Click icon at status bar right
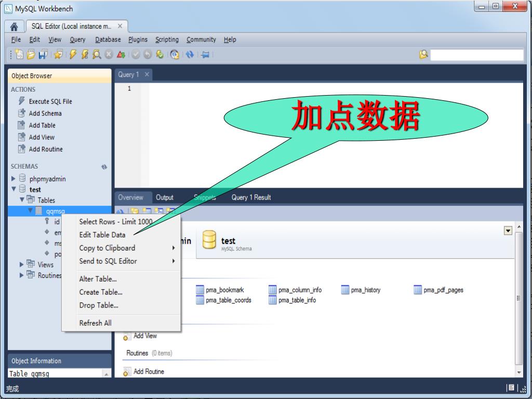532x399 pixels. [511, 388]
